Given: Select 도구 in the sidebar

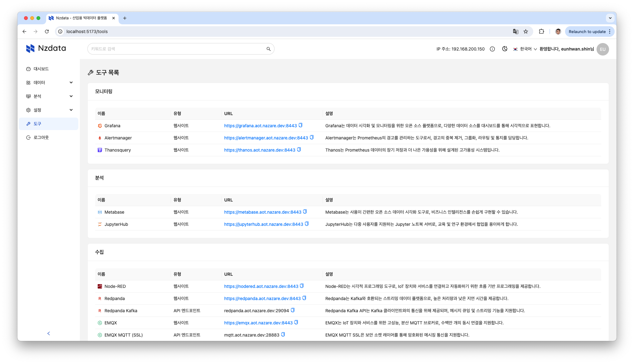Looking at the screenshot, I should tap(49, 124).
